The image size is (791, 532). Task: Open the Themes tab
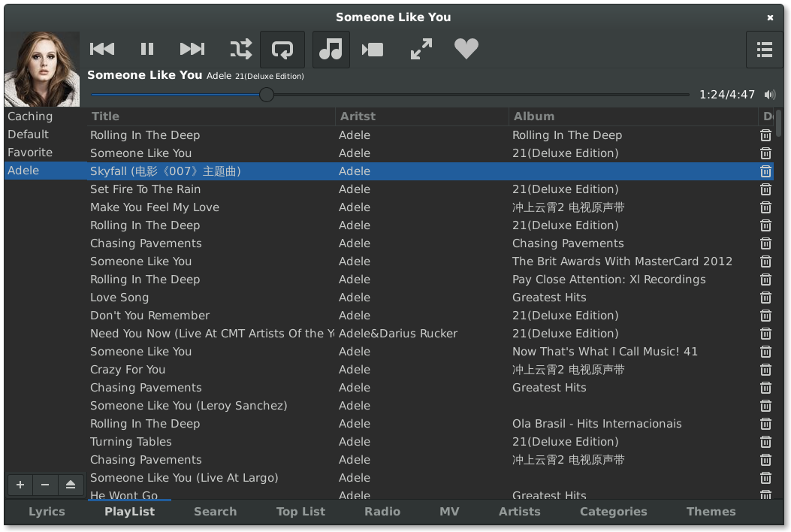711,511
